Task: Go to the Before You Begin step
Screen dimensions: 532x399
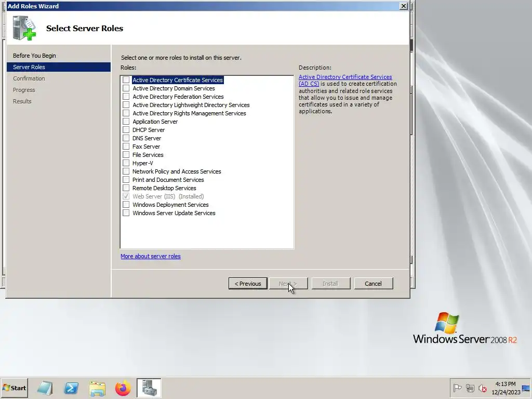Action: point(34,55)
